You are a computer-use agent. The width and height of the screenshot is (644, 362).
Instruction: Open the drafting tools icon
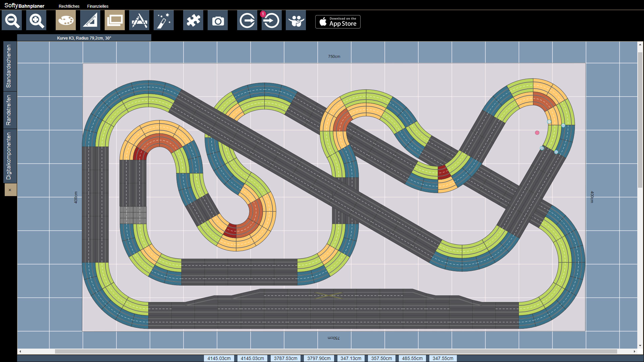tap(139, 20)
